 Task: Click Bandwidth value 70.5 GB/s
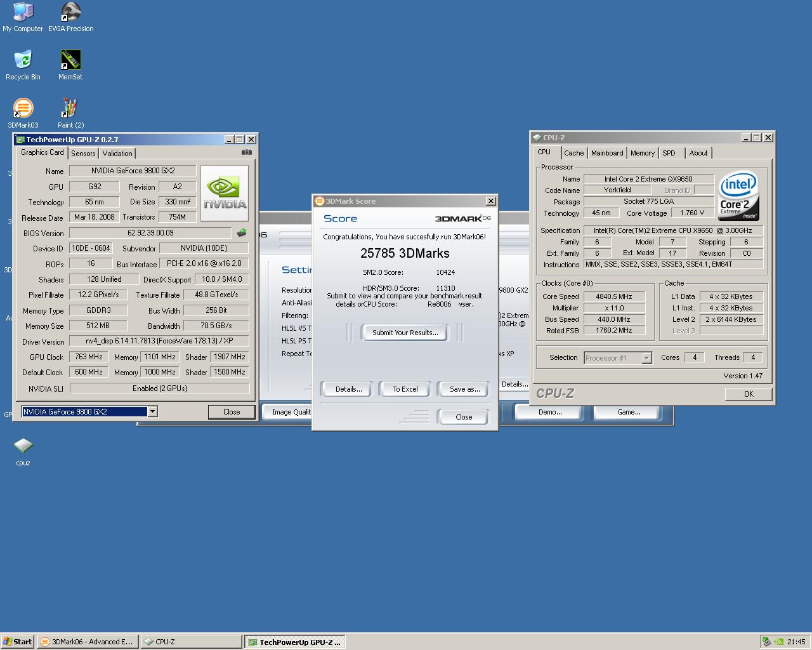coord(216,326)
